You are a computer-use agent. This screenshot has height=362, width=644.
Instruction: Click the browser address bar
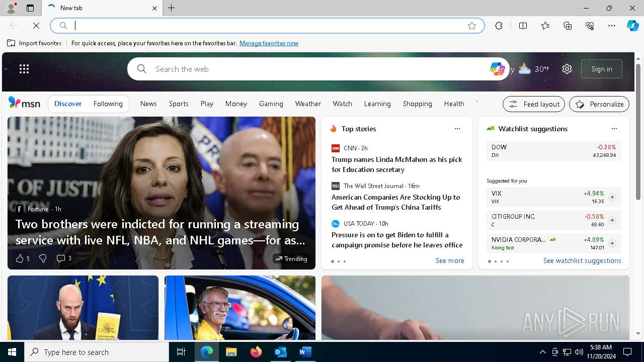pyautogui.click(x=267, y=26)
